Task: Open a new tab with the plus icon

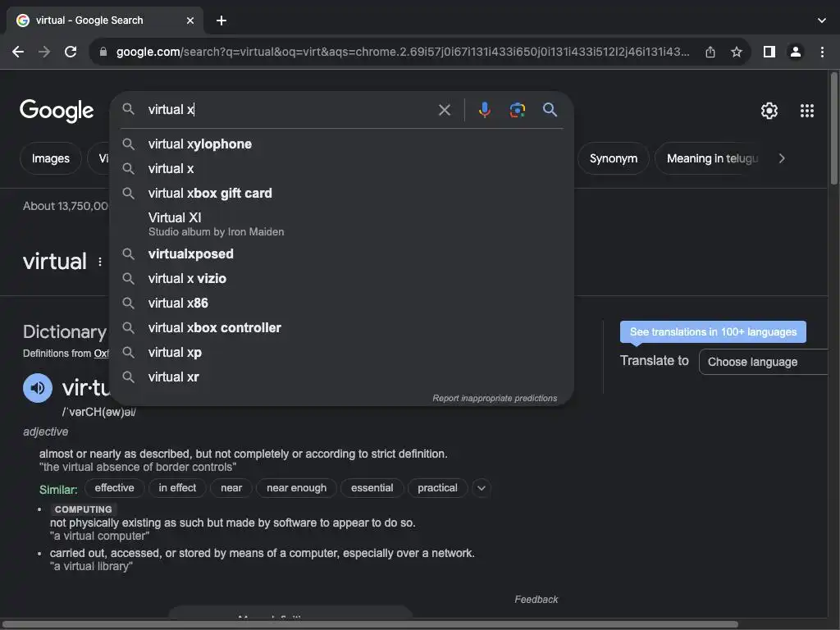Action: point(221,21)
